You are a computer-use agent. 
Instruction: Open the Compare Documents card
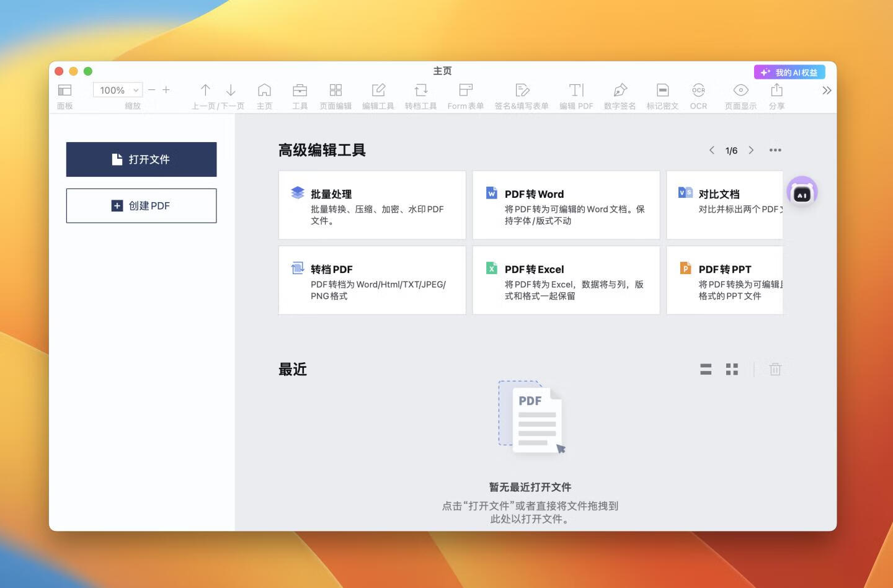pos(725,205)
